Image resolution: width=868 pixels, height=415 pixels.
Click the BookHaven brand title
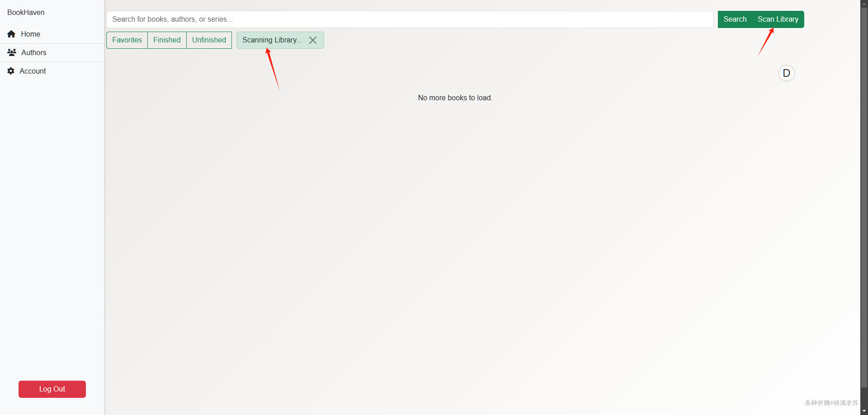[x=26, y=13]
